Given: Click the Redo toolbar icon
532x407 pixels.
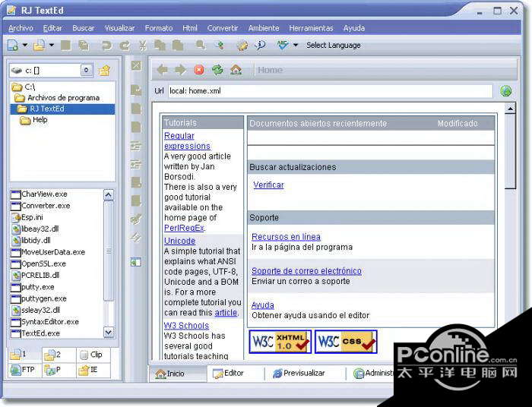Looking at the screenshot, I should (x=125, y=46).
